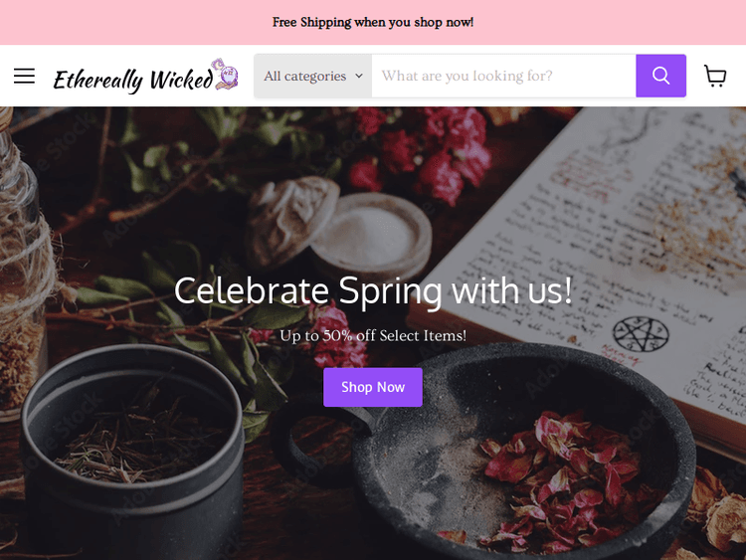The width and height of the screenshot is (746, 560).
Task: Click the Free Shipping announcement banner
Action: (x=373, y=22)
